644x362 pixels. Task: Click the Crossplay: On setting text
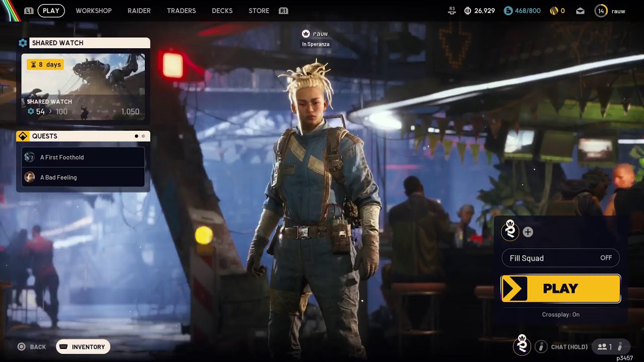coord(560,315)
